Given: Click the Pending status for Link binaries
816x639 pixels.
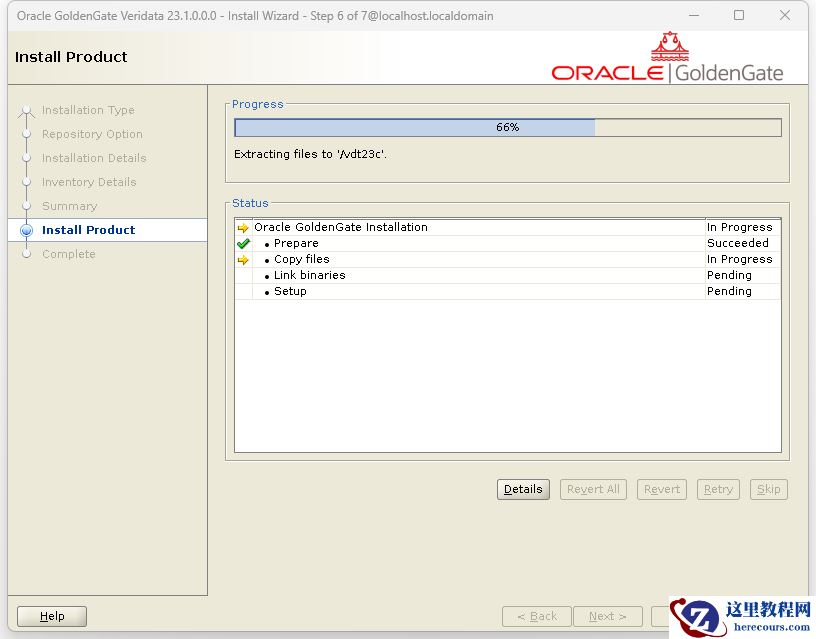Looking at the screenshot, I should pyautogui.click(x=729, y=275).
